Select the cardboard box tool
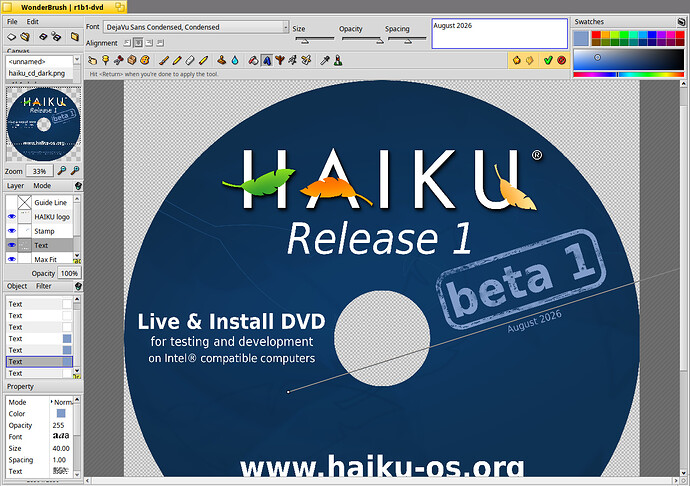The height and width of the screenshot is (486, 690). [x=132, y=60]
